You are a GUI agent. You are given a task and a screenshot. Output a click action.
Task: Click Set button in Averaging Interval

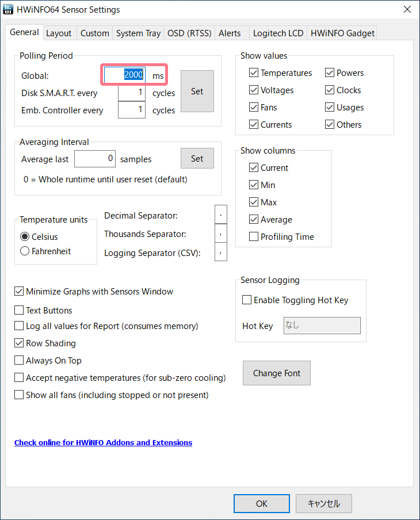tap(197, 159)
